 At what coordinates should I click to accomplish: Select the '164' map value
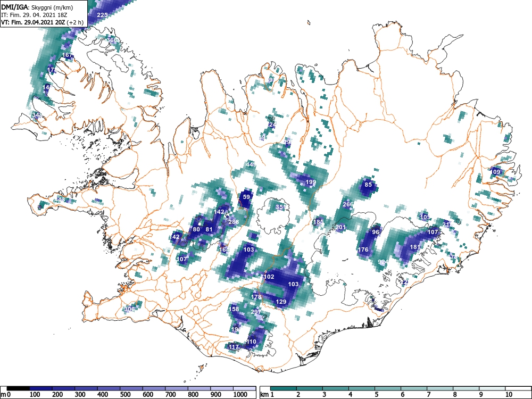point(224,250)
